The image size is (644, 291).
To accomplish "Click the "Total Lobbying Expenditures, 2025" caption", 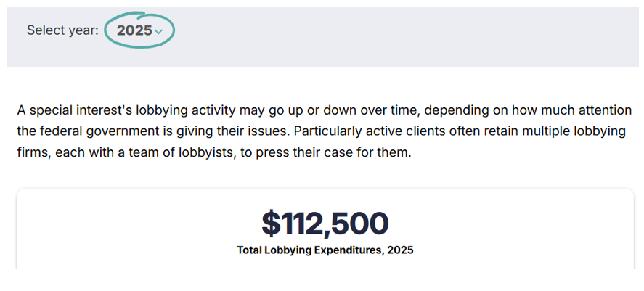I will 325,250.
